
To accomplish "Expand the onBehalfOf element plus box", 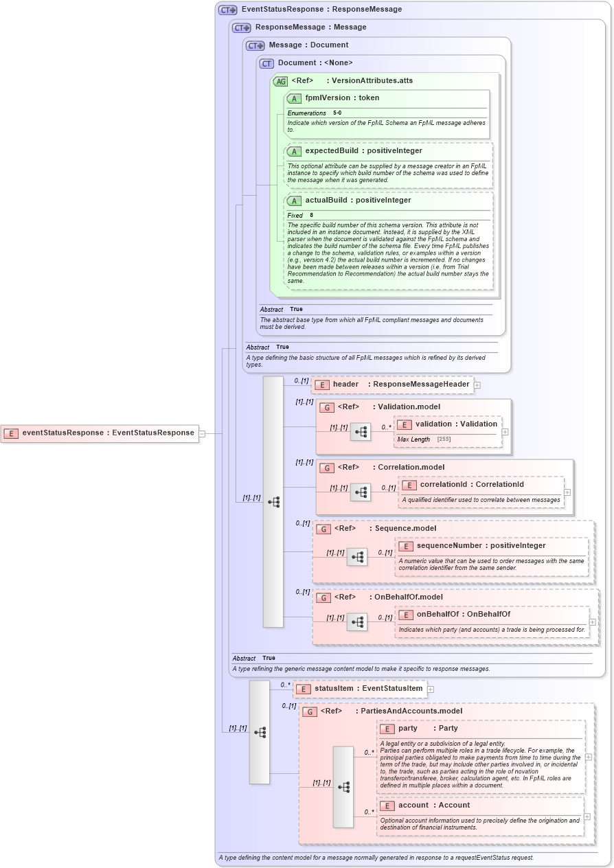I will pyautogui.click(x=593, y=622).
